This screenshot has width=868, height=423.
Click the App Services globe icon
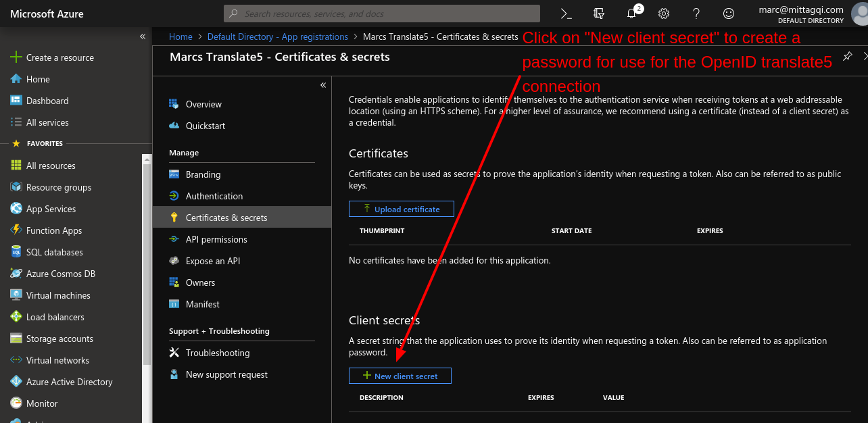16,209
